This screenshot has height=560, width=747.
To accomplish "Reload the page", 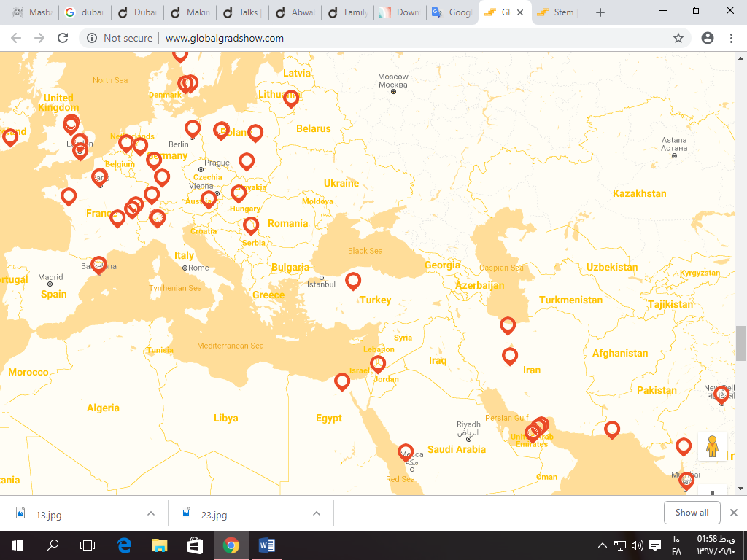I will 63,38.
